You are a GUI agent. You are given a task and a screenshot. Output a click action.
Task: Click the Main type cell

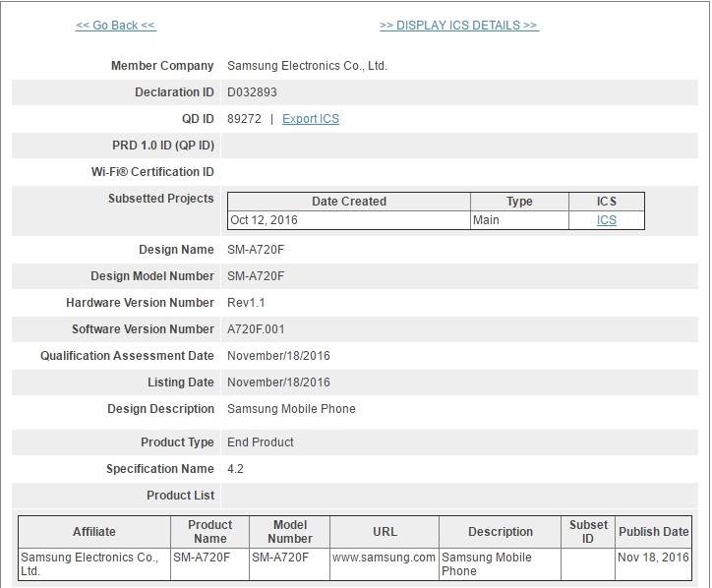point(519,220)
